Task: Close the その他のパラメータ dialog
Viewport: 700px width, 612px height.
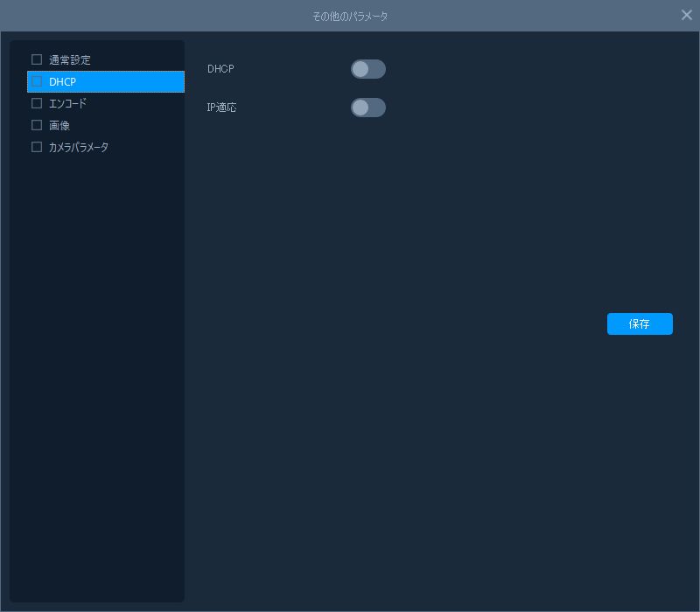Action: click(687, 15)
